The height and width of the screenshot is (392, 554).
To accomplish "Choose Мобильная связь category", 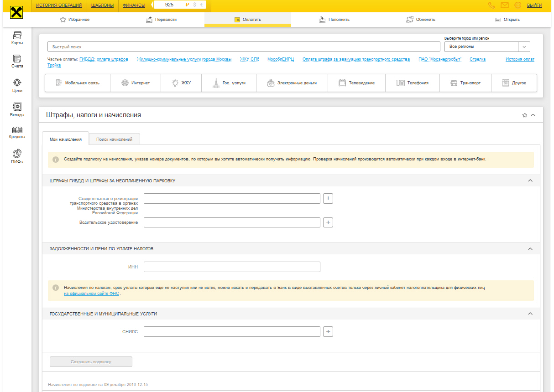I will pyautogui.click(x=78, y=83).
